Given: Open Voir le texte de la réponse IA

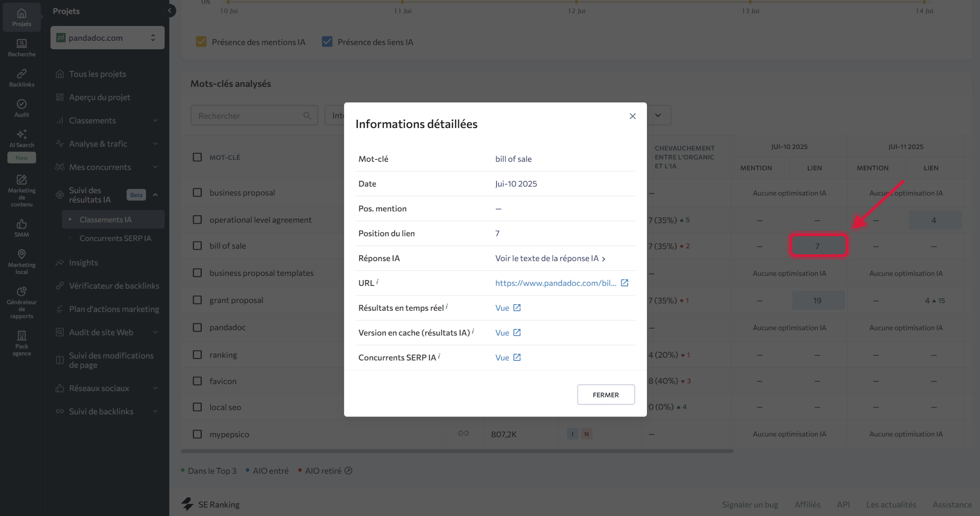Looking at the screenshot, I should [x=550, y=258].
